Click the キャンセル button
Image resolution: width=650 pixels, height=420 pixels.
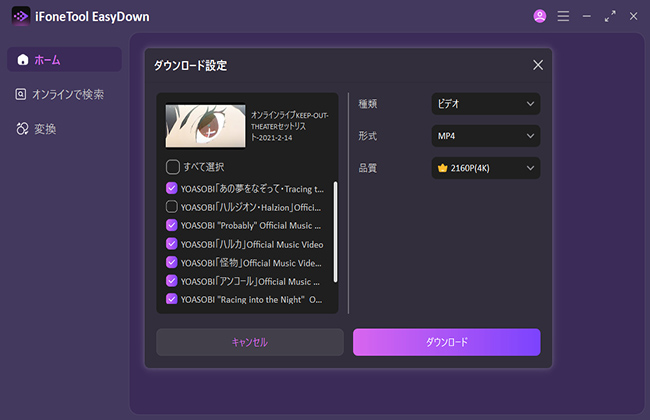coord(250,342)
